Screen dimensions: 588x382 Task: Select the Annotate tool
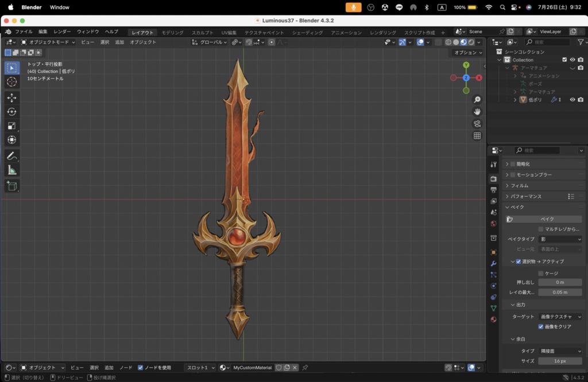click(x=11, y=155)
